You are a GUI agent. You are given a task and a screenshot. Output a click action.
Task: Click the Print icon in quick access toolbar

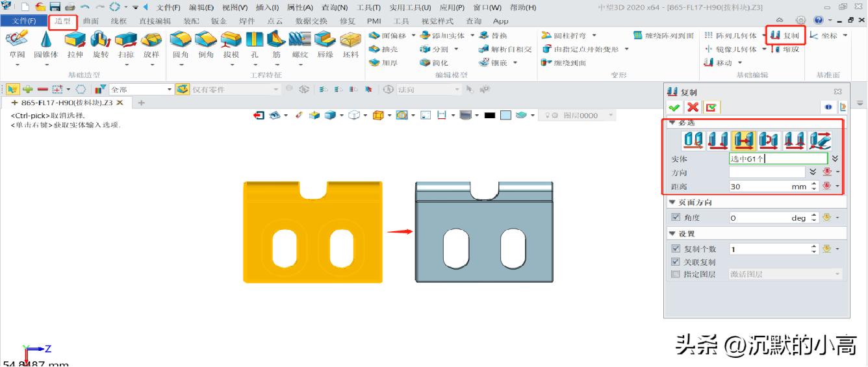(x=70, y=7)
